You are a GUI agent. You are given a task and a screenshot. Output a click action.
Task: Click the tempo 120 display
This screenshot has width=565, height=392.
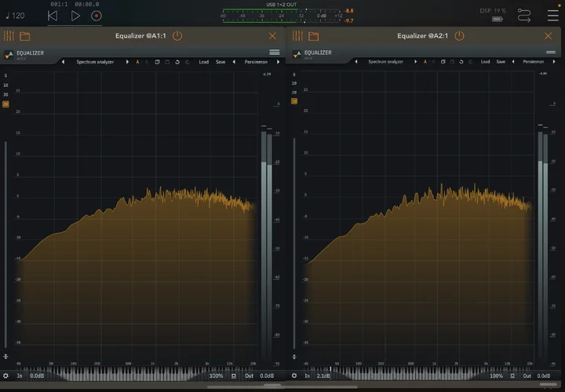[x=16, y=16]
